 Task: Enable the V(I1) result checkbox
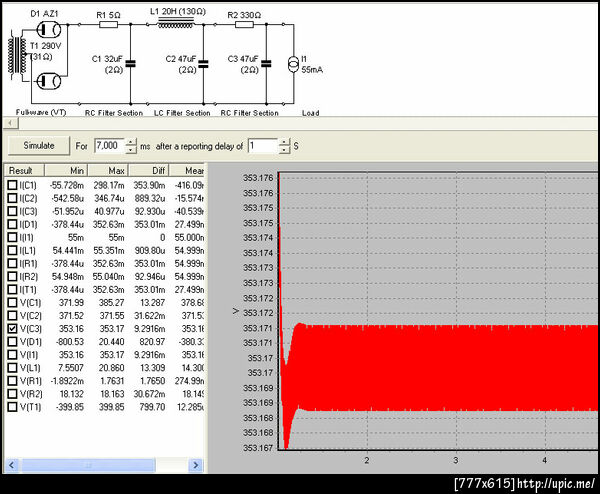click(x=13, y=355)
